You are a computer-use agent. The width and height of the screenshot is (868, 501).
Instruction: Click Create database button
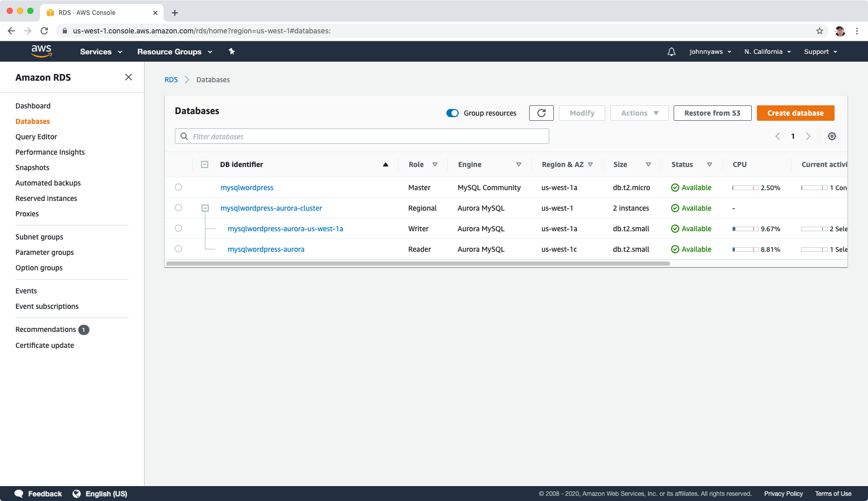point(795,113)
